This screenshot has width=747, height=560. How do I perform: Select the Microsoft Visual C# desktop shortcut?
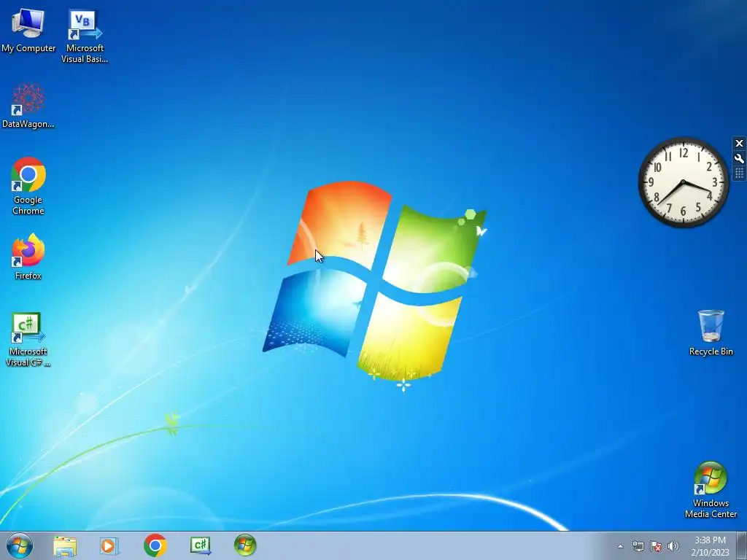pyautogui.click(x=28, y=340)
